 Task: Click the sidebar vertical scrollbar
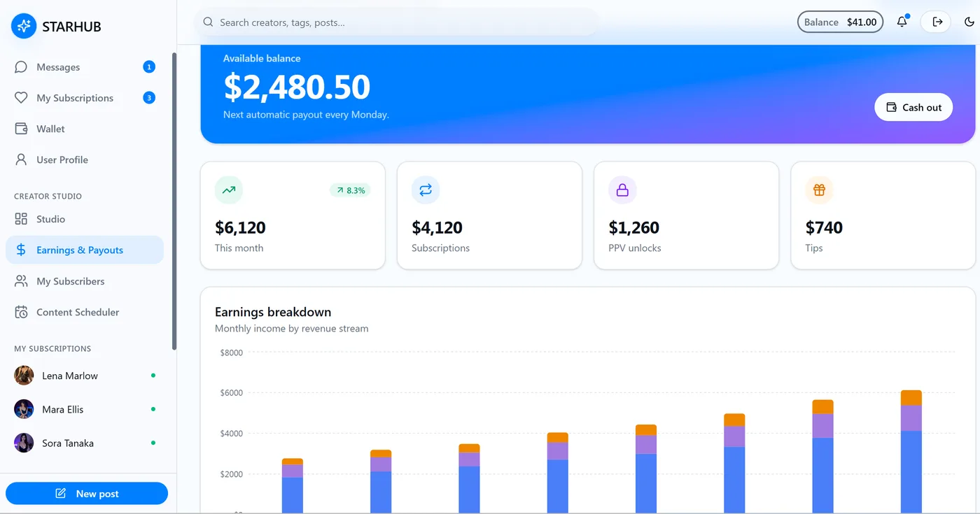coord(174,201)
